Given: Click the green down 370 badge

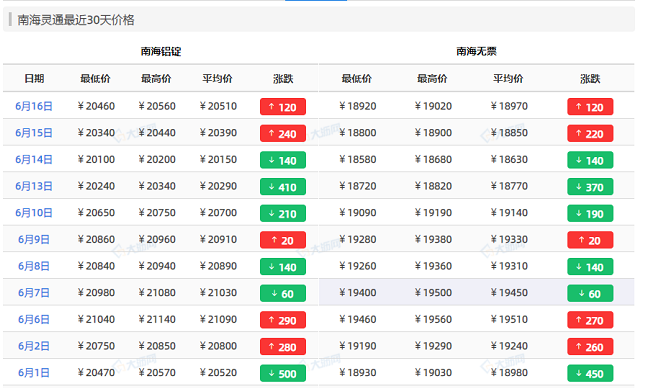Looking at the screenshot, I should [x=590, y=187].
